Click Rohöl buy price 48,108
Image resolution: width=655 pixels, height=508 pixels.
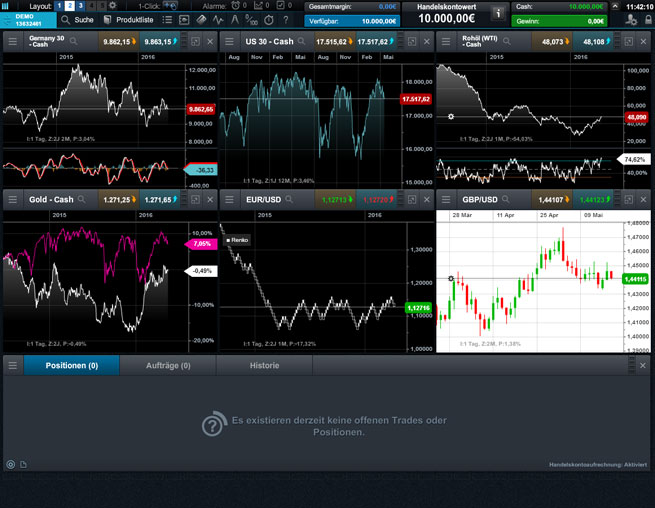click(594, 41)
